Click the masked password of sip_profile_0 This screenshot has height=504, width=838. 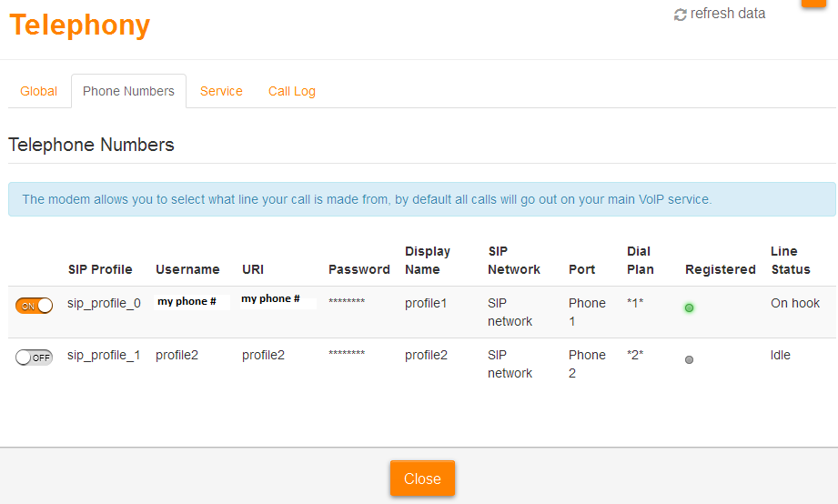click(x=347, y=302)
